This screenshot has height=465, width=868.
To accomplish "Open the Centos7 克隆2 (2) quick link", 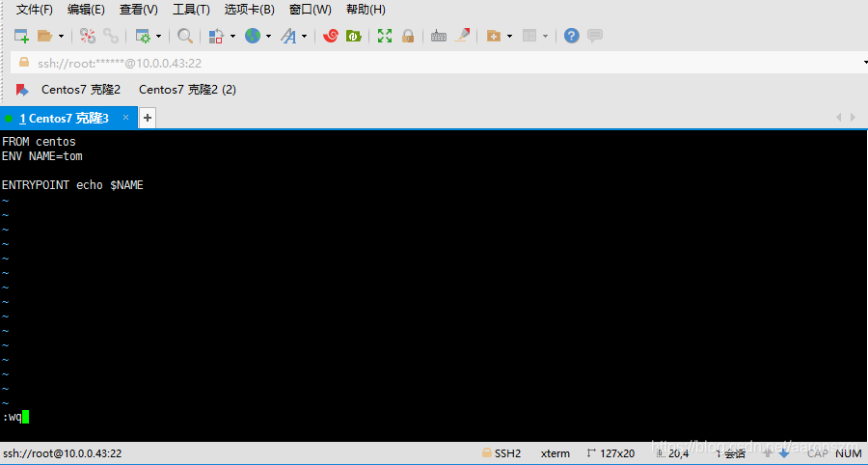I will [x=188, y=90].
